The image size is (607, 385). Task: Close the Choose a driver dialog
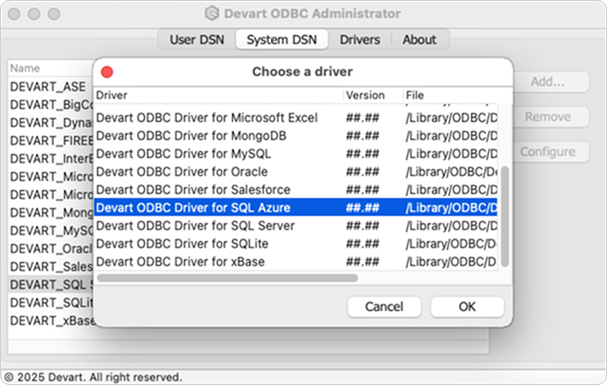click(107, 72)
